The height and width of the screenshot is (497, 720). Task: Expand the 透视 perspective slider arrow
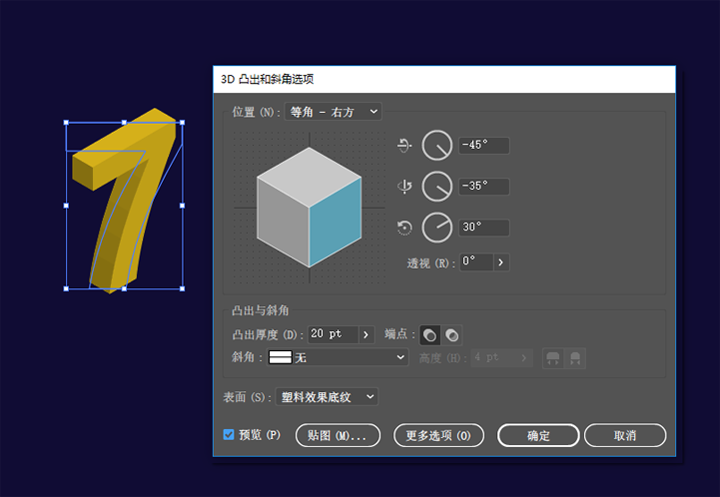[x=501, y=262]
